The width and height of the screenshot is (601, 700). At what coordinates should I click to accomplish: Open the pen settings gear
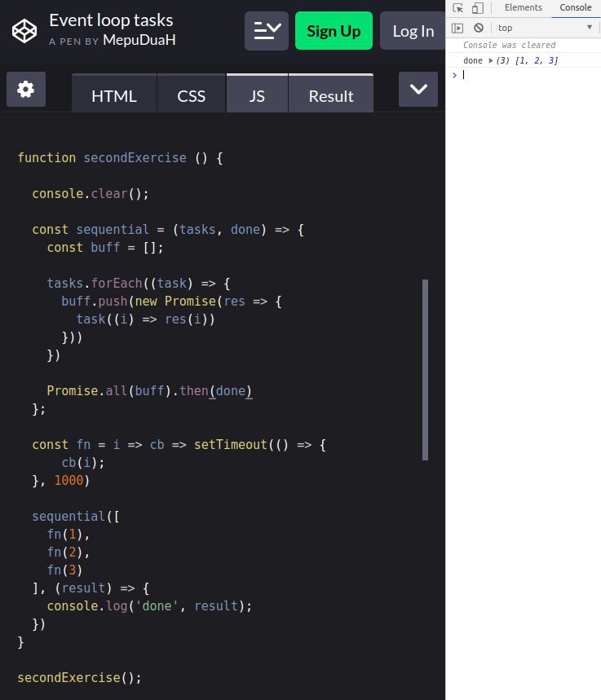(x=26, y=90)
